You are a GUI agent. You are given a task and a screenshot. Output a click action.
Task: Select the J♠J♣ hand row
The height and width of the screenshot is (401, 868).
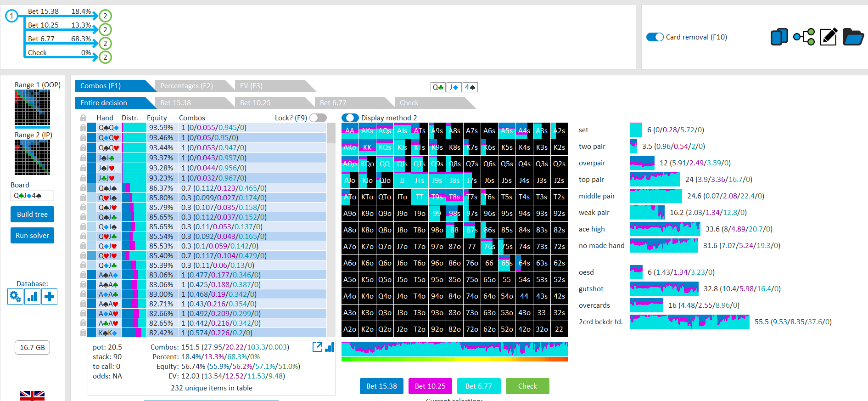click(x=207, y=158)
